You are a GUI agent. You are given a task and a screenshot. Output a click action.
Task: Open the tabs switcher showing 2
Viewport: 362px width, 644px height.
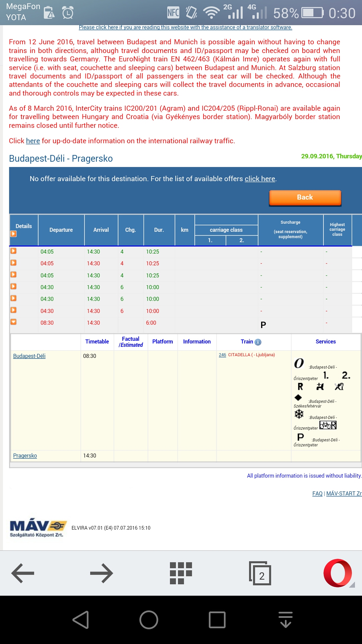(x=260, y=573)
